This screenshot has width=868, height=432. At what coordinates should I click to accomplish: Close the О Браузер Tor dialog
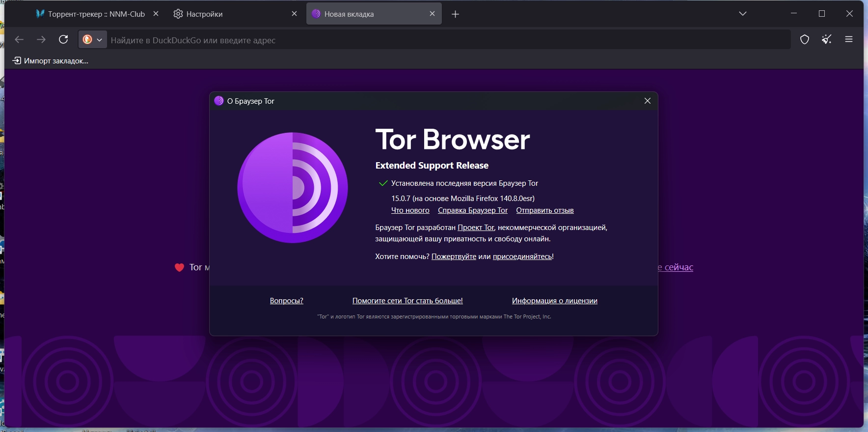648,101
